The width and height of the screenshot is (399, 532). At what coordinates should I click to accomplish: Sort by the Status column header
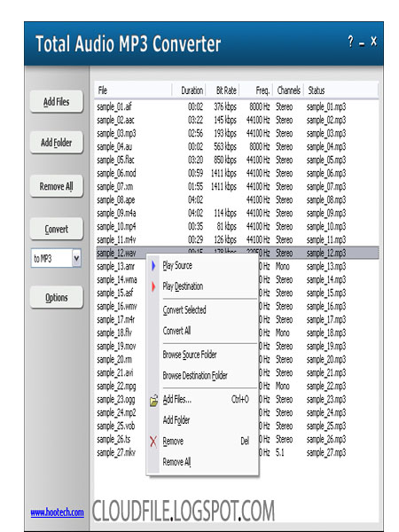340,90
